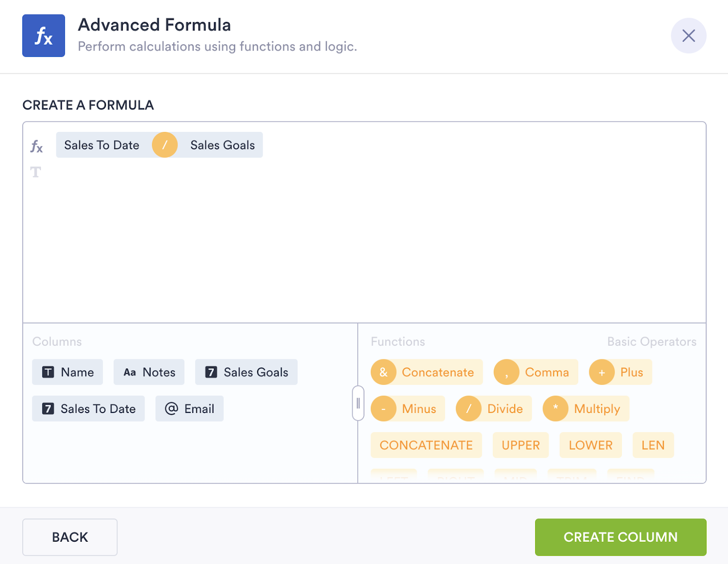Insert the CONCATENATE function

(x=426, y=445)
